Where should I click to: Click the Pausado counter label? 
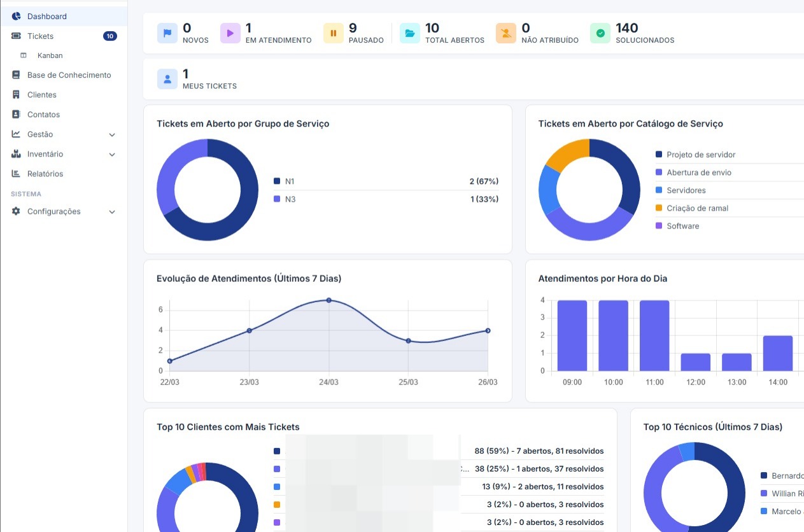pyautogui.click(x=366, y=40)
